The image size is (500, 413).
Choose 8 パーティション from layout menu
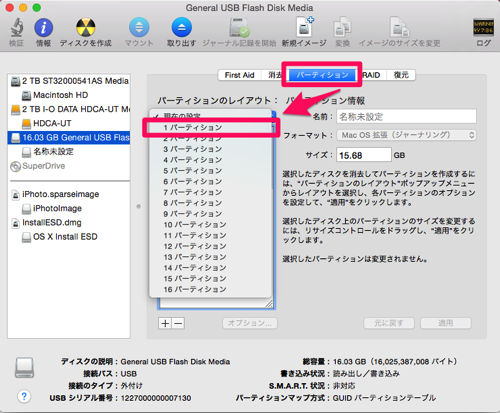coord(211,203)
